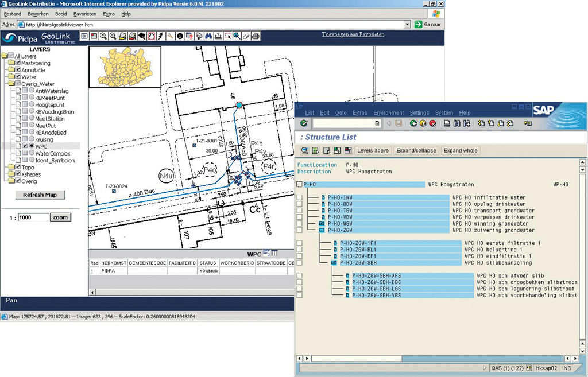This screenshot has width=588, height=377.
Task: Click the SAP green checkmark Enter icon
Action: pyautogui.click(x=304, y=123)
